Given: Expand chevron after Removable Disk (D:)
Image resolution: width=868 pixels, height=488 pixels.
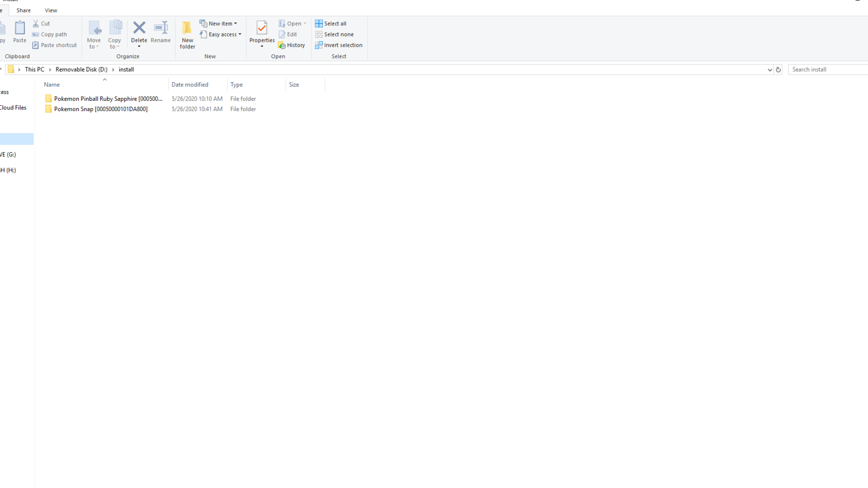Looking at the screenshot, I should (x=113, y=70).
